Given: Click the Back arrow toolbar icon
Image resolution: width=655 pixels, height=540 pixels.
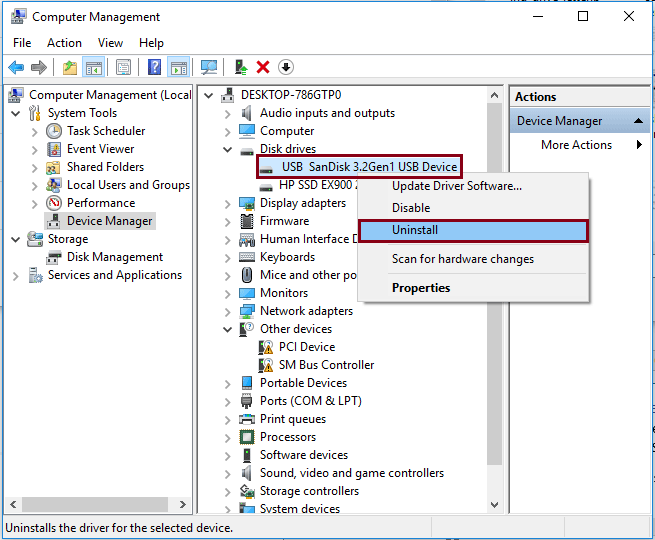Looking at the screenshot, I should pyautogui.click(x=16, y=67).
